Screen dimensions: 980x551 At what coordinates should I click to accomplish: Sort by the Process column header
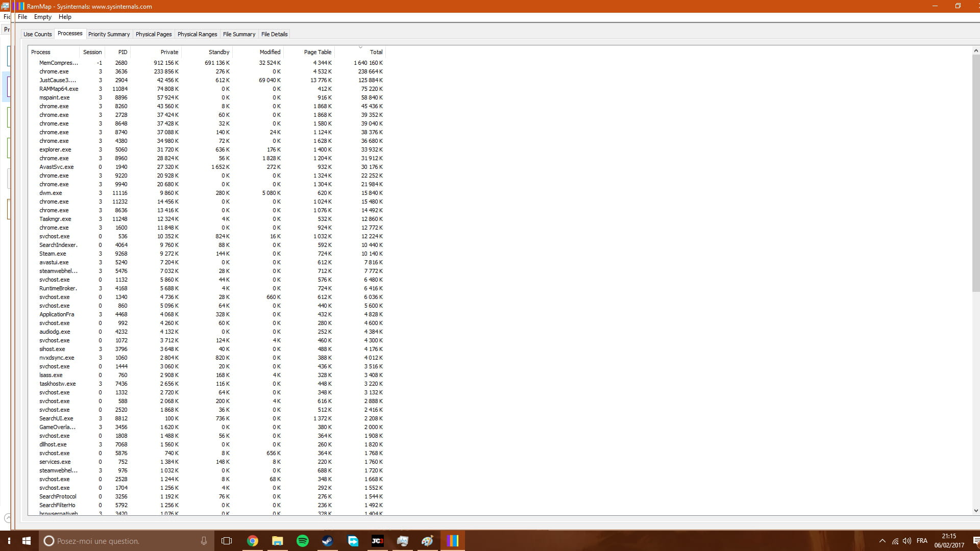tap(54, 52)
